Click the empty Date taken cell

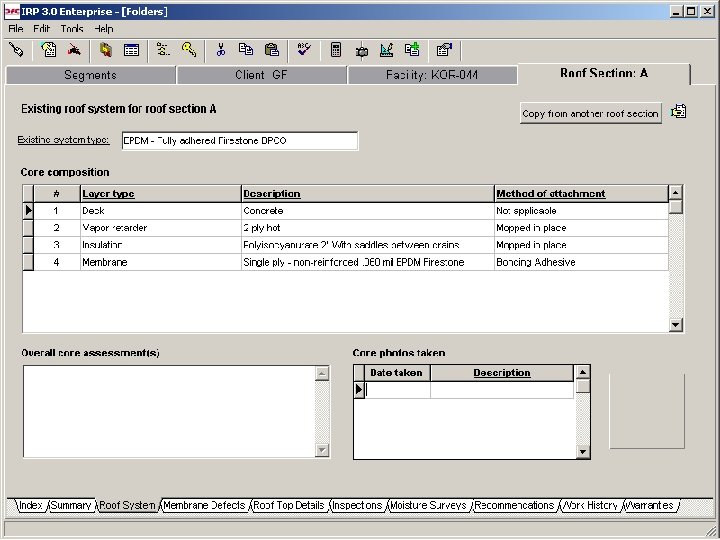coord(397,390)
